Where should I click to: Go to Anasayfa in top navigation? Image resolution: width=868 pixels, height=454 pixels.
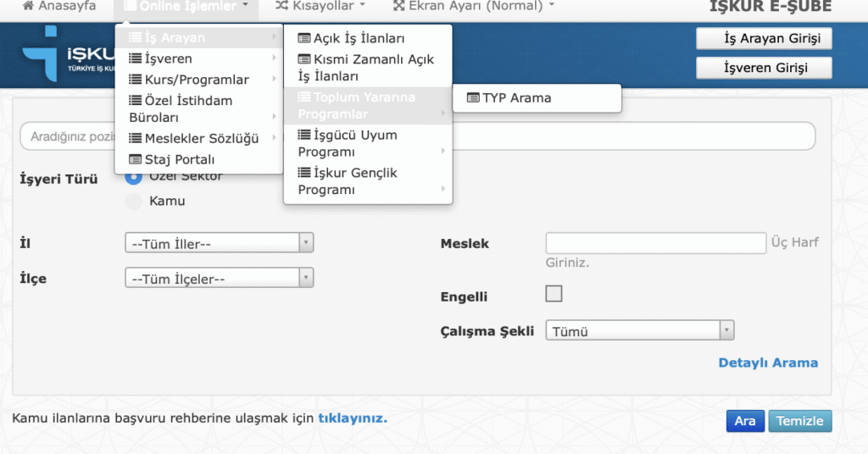click(x=59, y=6)
